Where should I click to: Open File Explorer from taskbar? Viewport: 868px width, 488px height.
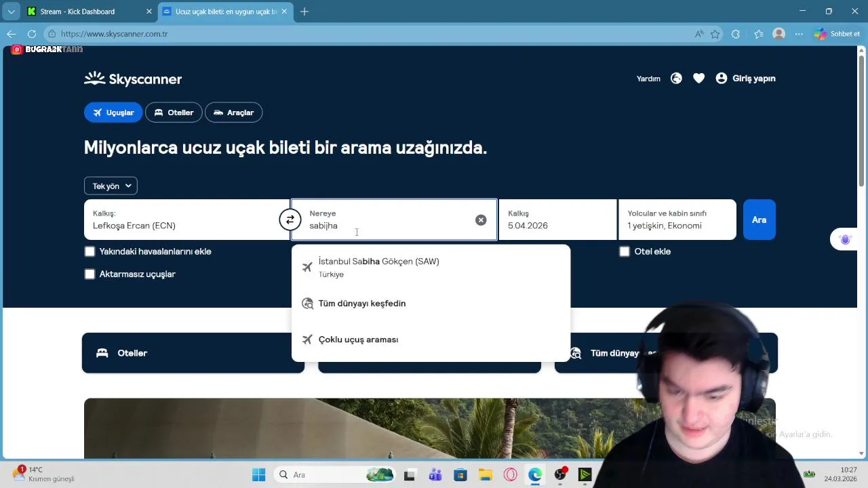click(x=485, y=475)
